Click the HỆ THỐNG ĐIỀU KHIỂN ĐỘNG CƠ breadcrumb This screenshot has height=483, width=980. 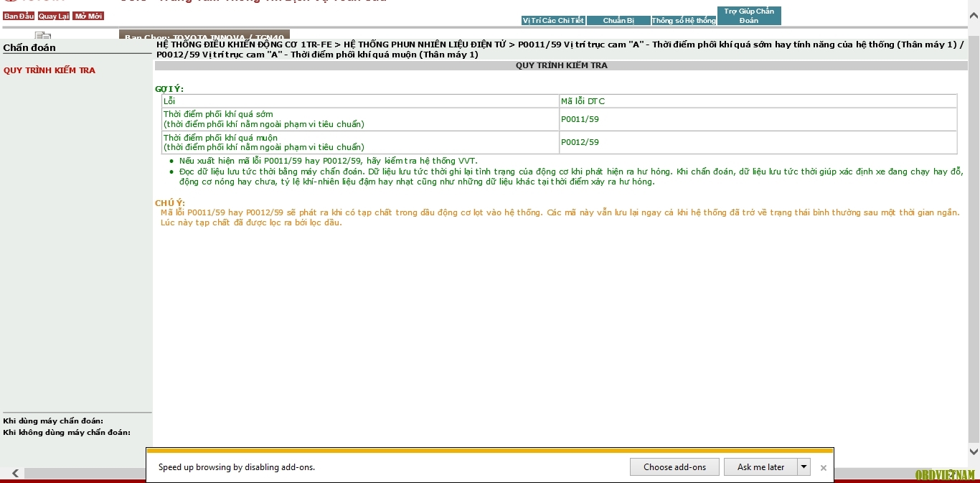pos(244,44)
